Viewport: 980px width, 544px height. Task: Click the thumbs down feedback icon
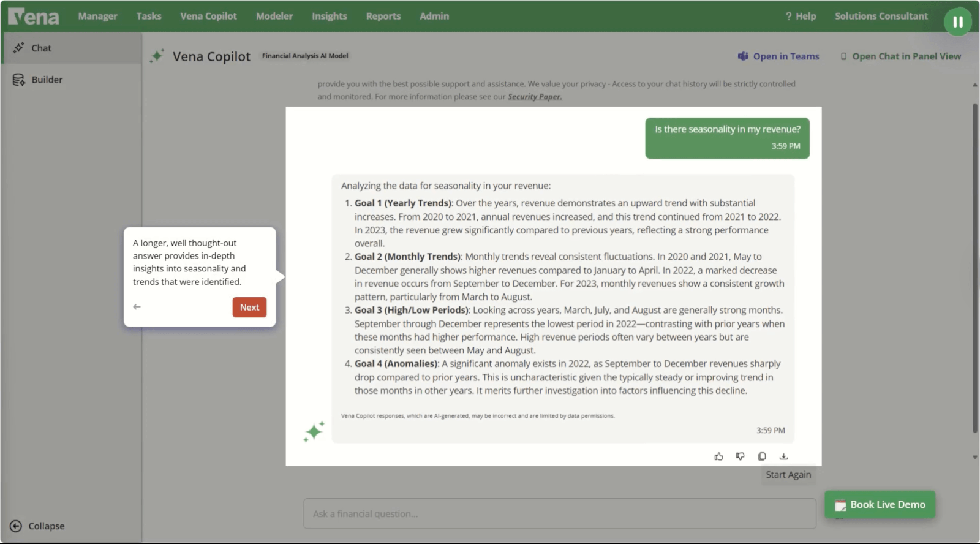coord(740,456)
